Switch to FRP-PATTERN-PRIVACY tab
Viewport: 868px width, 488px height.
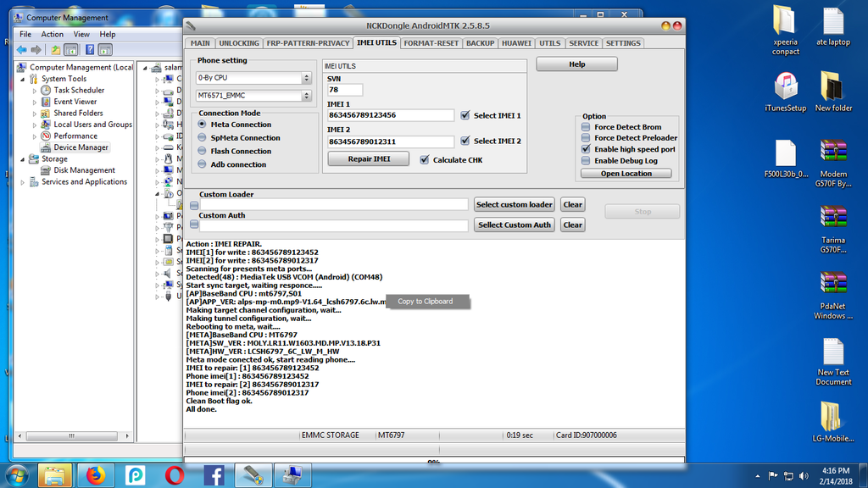pos(308,43)
